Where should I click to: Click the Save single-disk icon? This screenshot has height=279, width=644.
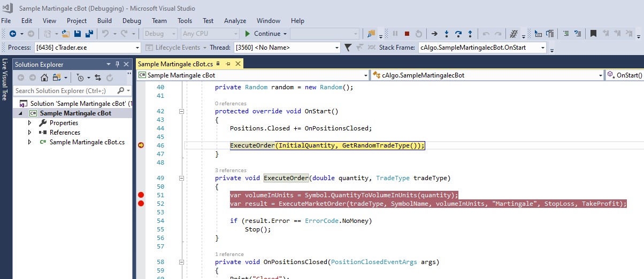tap(77, 34)
